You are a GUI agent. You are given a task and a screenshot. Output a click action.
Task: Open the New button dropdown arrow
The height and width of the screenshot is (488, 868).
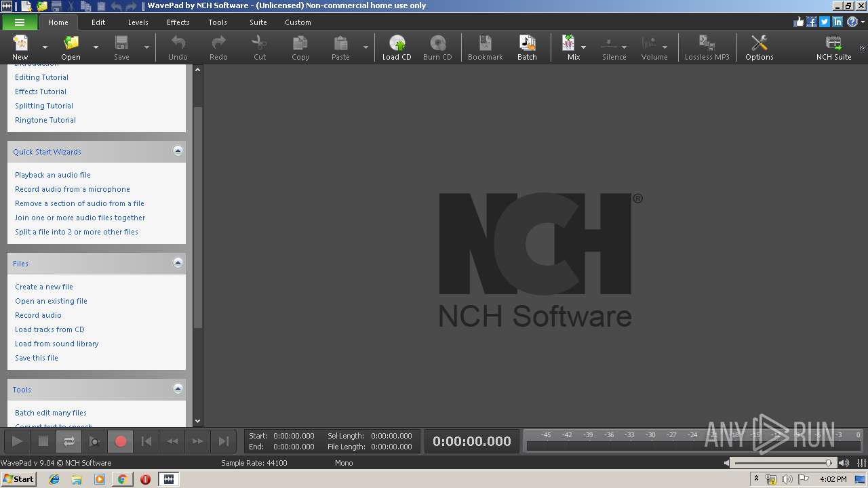45,47
